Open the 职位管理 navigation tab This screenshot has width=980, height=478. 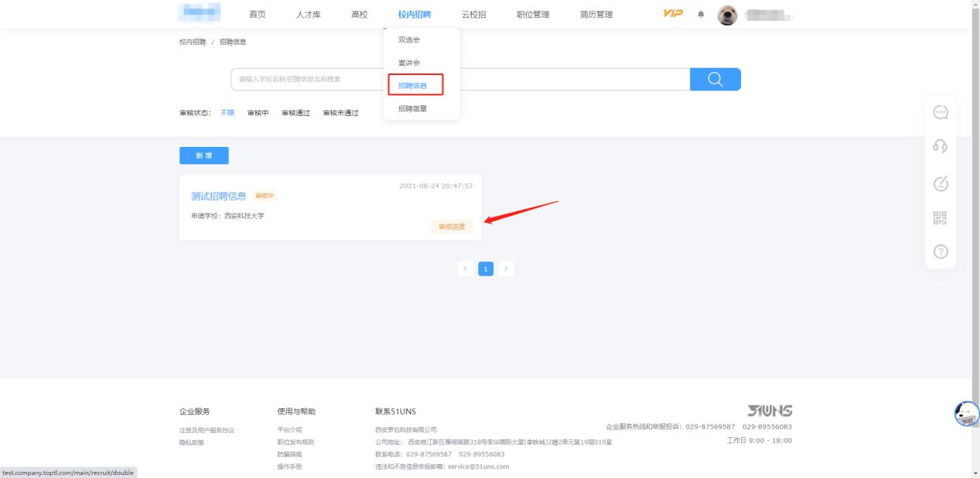(533, 15)
